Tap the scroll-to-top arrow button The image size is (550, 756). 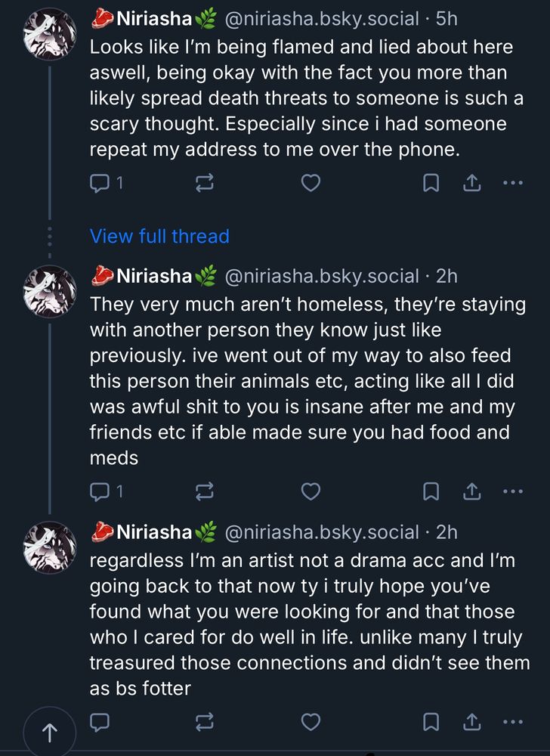click(x=51, y=732)
